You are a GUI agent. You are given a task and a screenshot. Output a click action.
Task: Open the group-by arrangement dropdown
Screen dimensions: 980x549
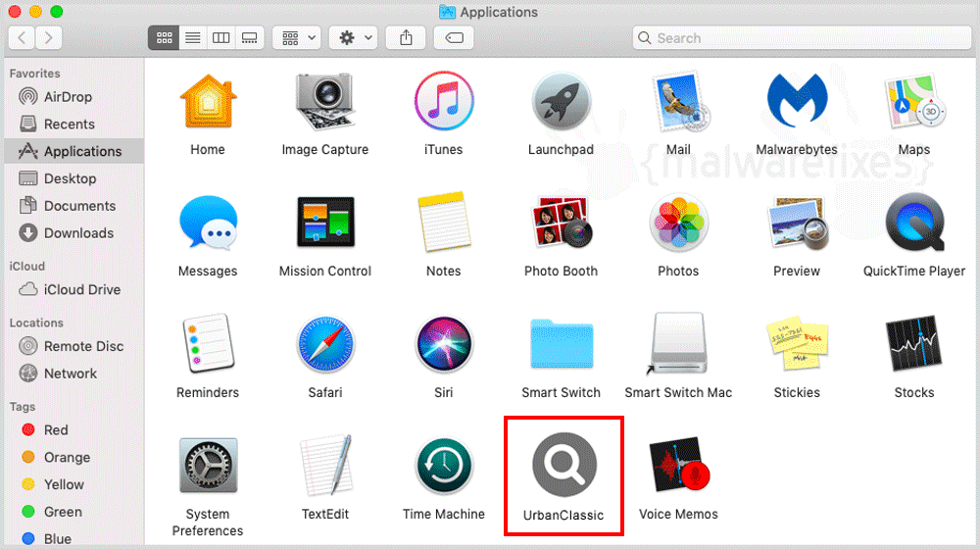(298, 38)
